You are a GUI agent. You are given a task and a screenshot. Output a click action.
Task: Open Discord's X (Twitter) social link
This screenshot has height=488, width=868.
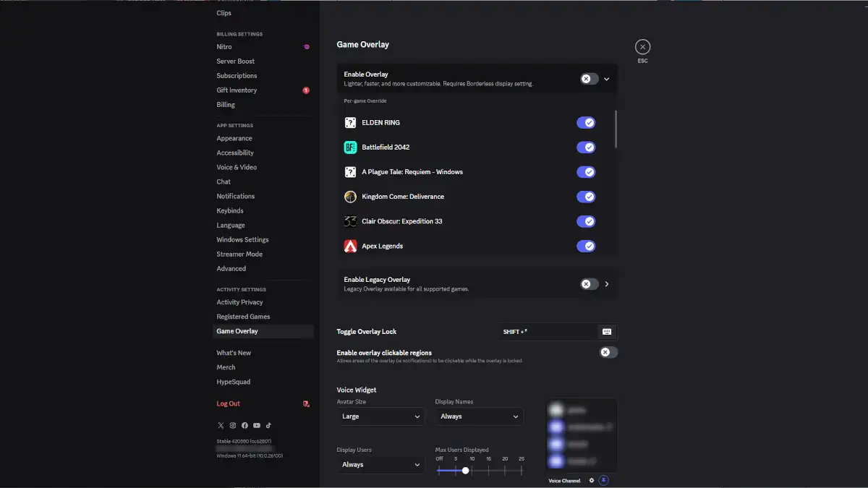pos(221,425)
